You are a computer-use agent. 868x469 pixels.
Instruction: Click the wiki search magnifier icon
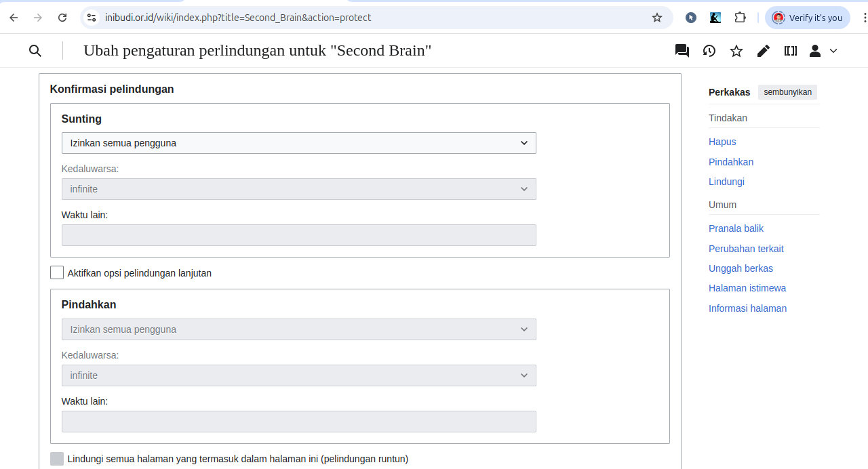coord(35,51)
